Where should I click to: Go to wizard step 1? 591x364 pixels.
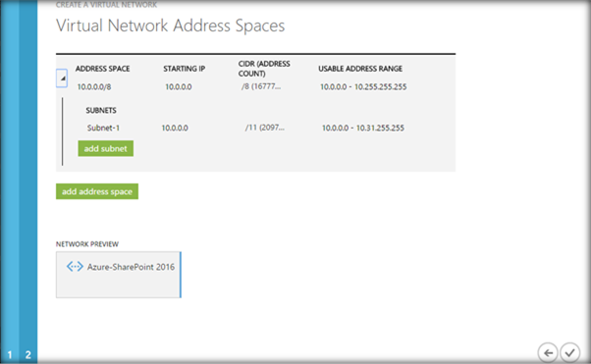point(10,354)
